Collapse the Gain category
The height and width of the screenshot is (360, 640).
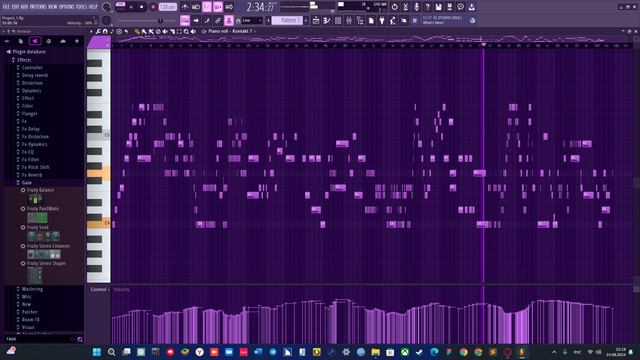(x=27, y=183)
